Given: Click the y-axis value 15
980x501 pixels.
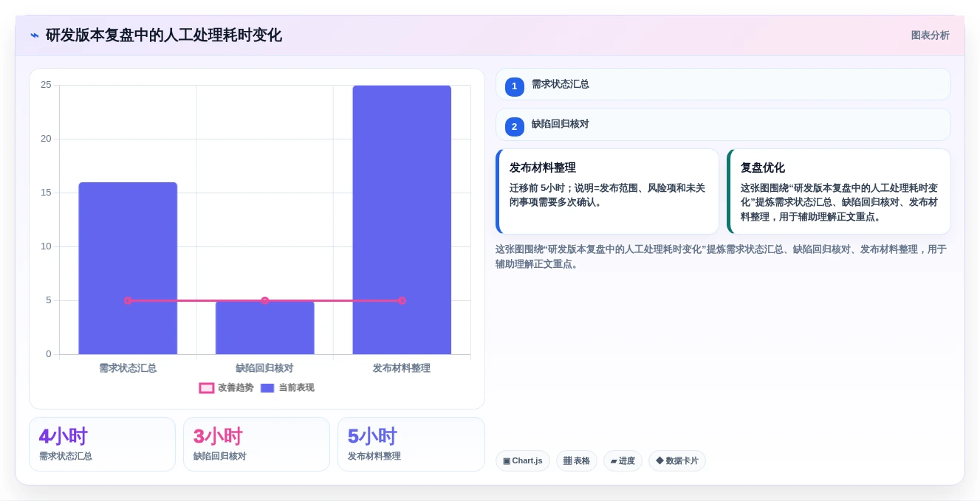Looking at the screenshot, I should coord(46,193).
